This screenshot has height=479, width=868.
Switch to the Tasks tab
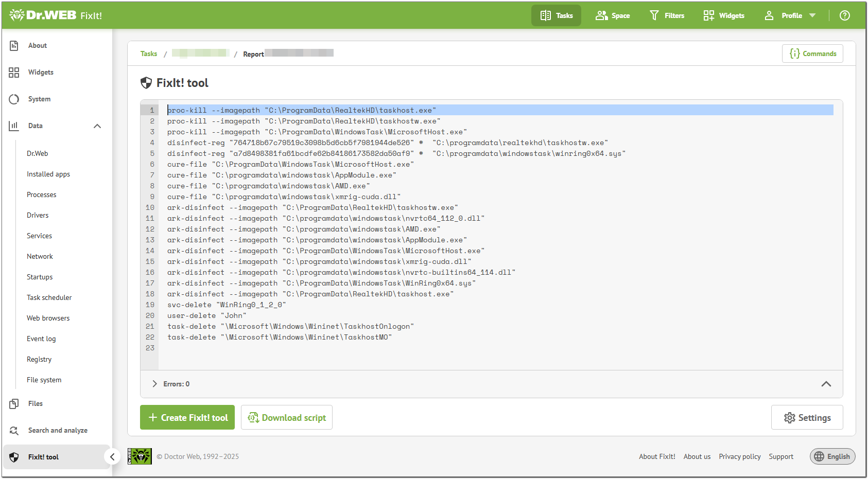coord(556,15)
